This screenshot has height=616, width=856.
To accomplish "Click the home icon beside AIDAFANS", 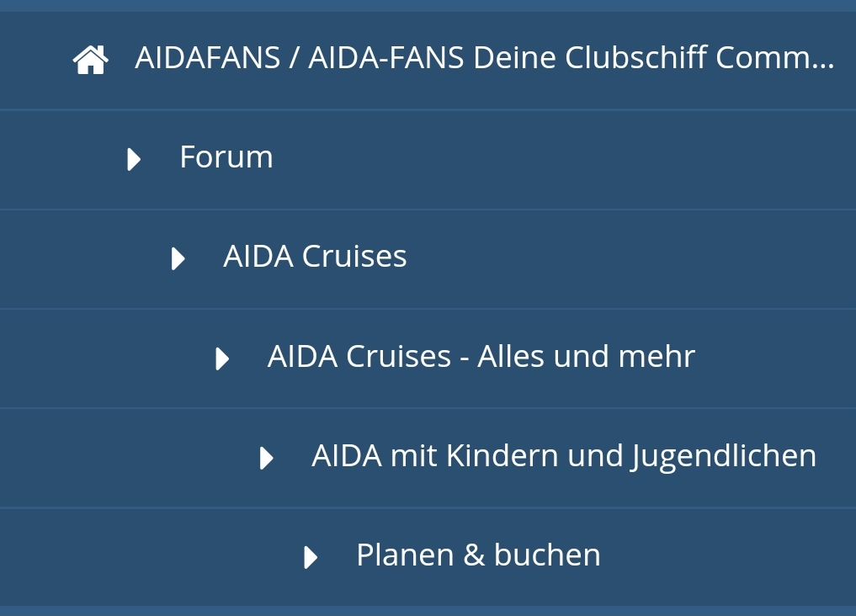I will click(x=90, y=60).
